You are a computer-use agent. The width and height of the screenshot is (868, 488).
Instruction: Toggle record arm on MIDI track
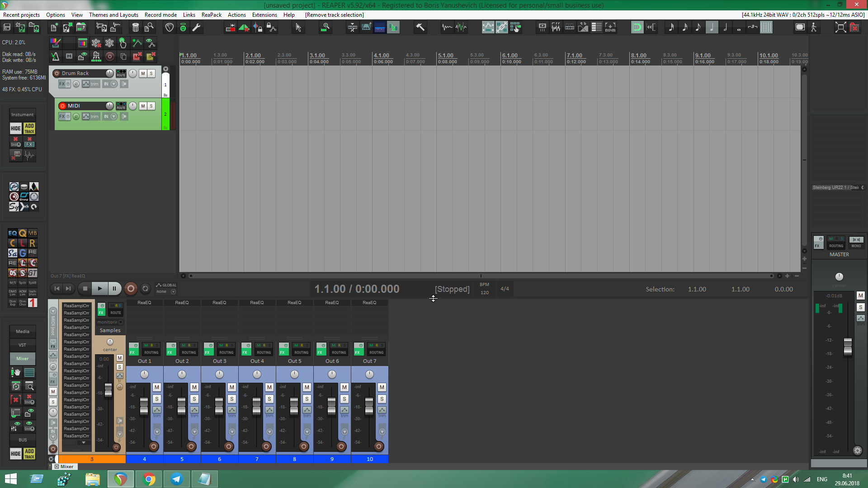(x=62, y=106)
